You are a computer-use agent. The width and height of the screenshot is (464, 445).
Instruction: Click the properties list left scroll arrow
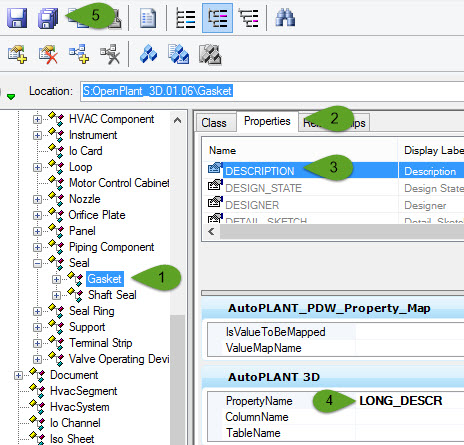[x=211, y=231]
